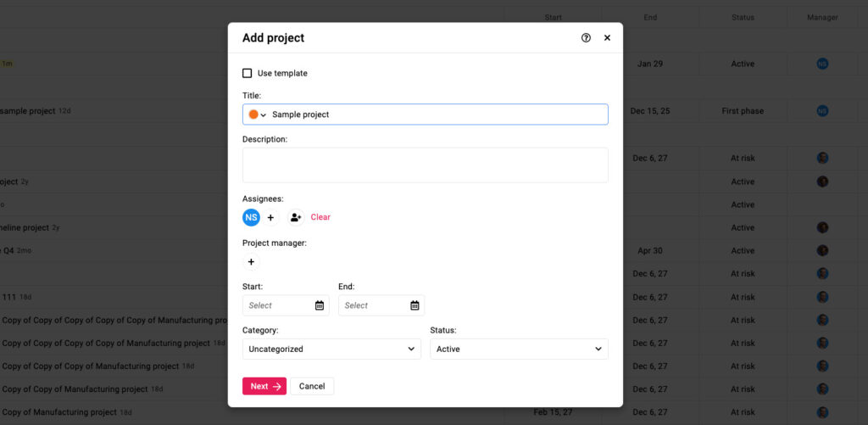Select the Jan 29 end date cell
868x425 pixels.
pyautogui.click(x=650, y=64)
